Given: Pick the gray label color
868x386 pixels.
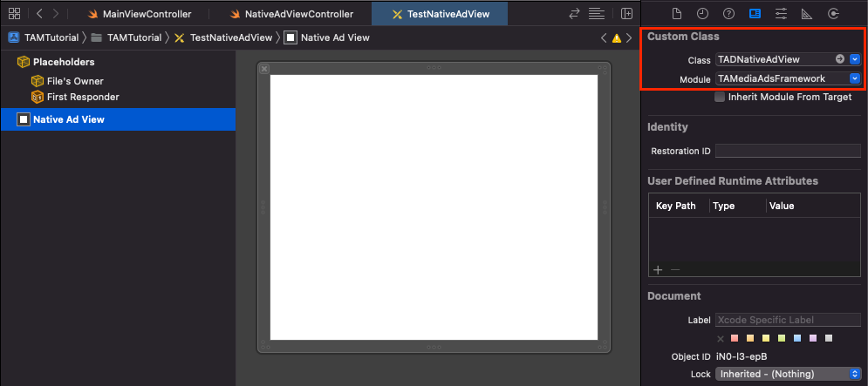Looking at the screenshot, I should [828, 338].
